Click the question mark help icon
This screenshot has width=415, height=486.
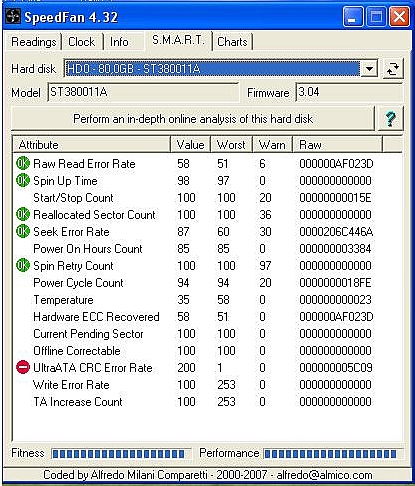(391, 119)
